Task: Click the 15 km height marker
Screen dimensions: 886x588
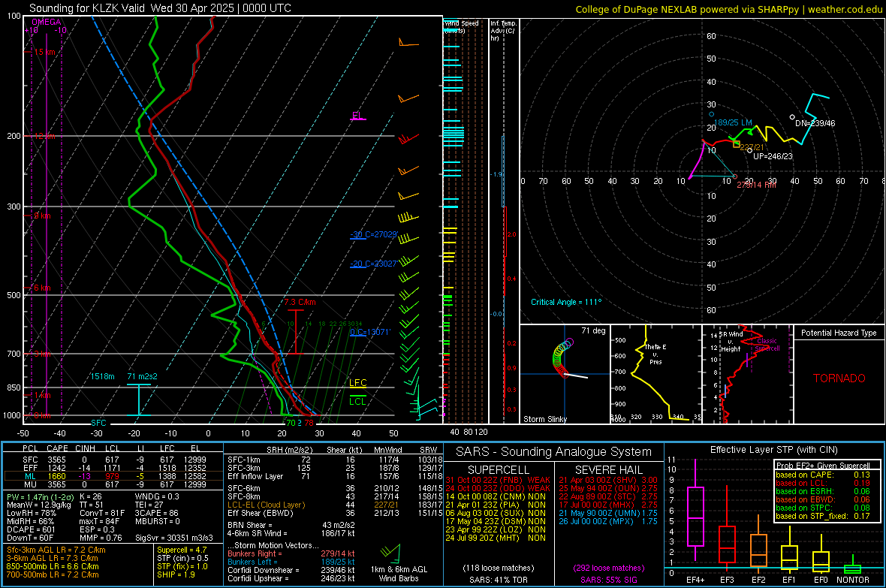Action: (44, 52)
